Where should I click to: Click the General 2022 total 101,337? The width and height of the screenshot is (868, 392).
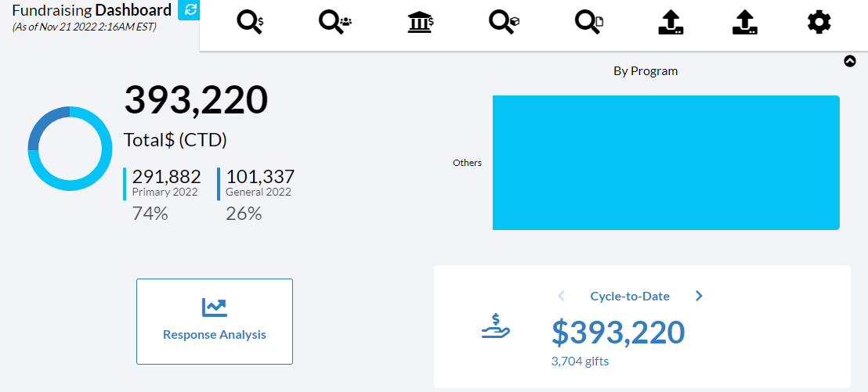point(260,177)
